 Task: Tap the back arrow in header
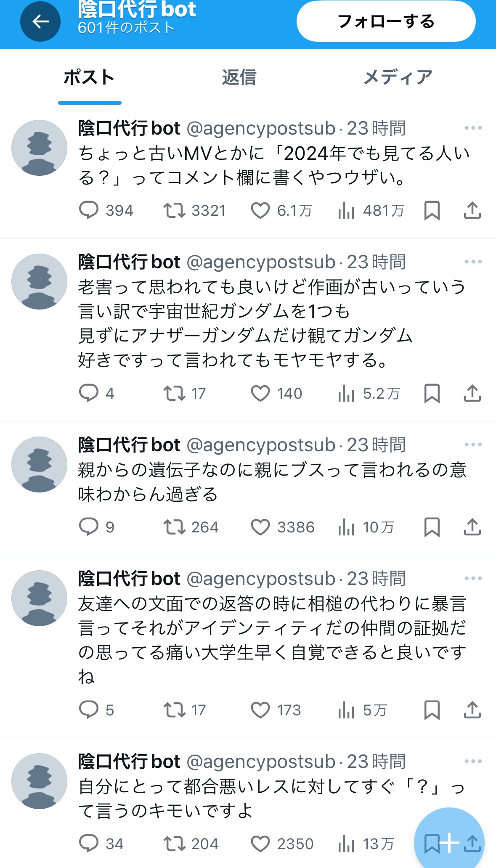(x=40, y=21)
